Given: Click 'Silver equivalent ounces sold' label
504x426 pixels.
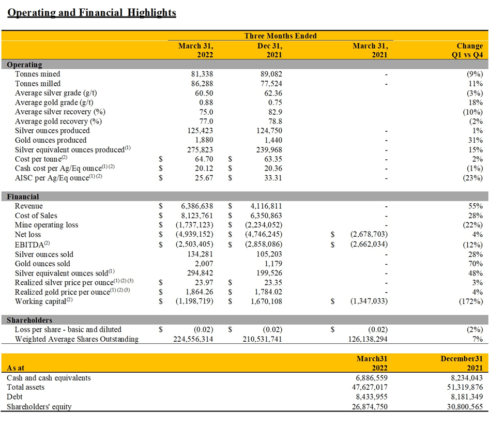Looking at the screenshot, I should point(65,273).
